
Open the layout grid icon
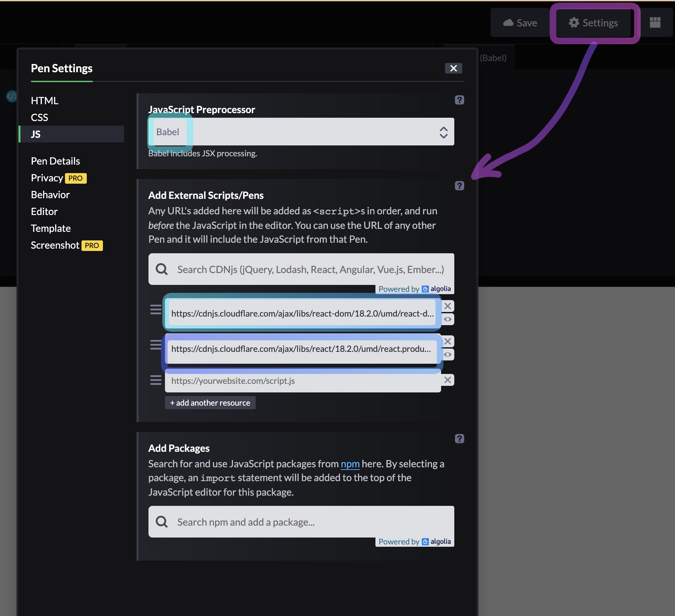[655, 23]
